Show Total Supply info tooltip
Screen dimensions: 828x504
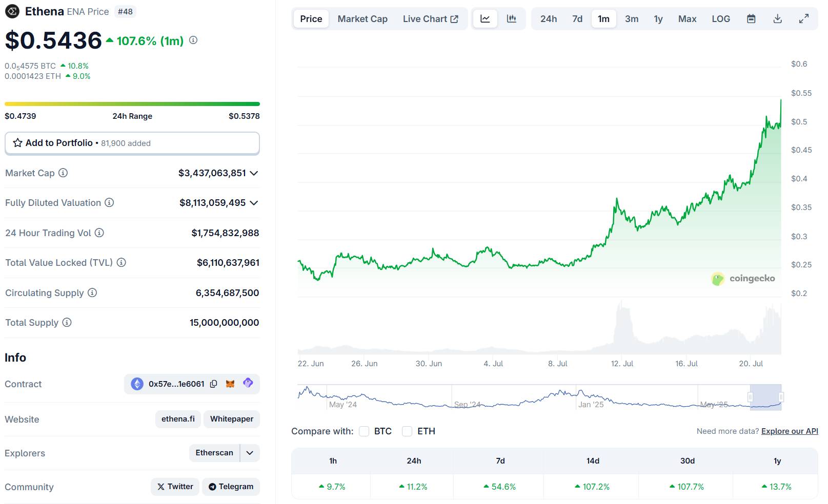(x=67, y=323)
